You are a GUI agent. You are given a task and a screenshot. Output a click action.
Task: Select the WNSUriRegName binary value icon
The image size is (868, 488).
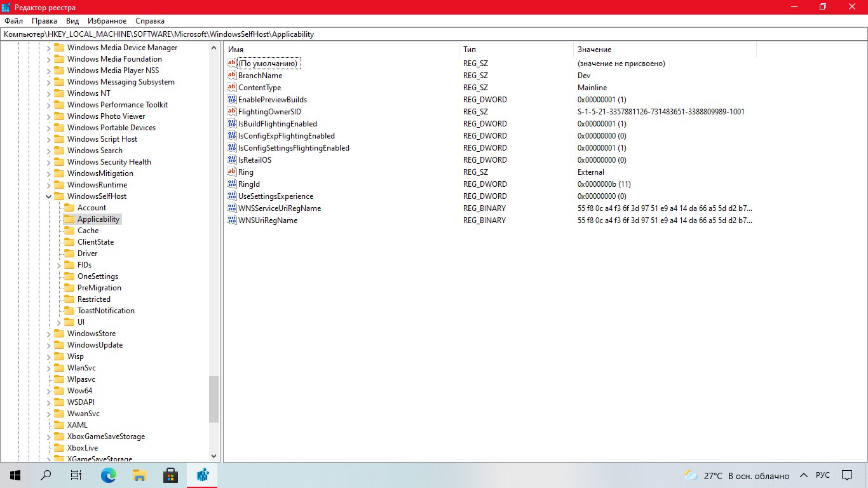coord(232,220)
